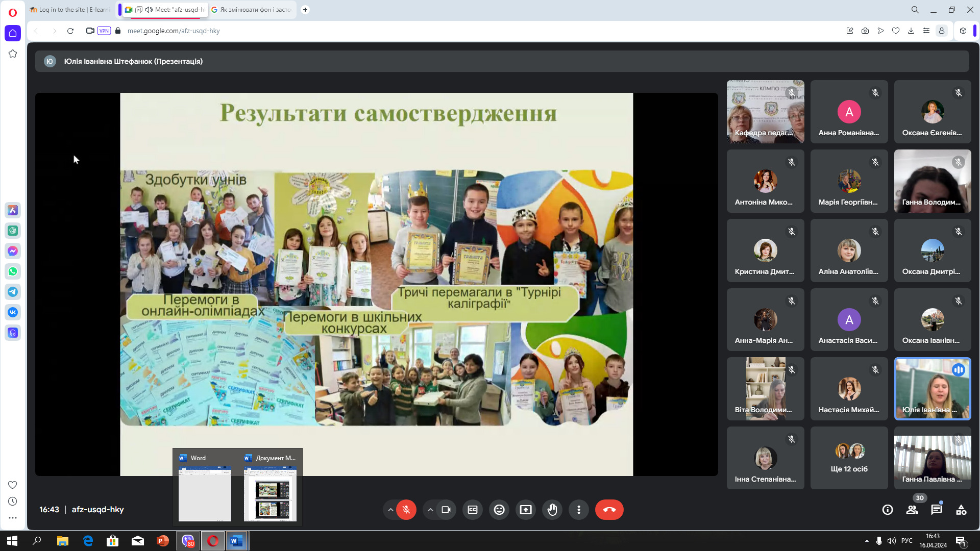Open the emoji reactions panel
Viewport: 980px width, 551px height.
(x=499, y=510)
